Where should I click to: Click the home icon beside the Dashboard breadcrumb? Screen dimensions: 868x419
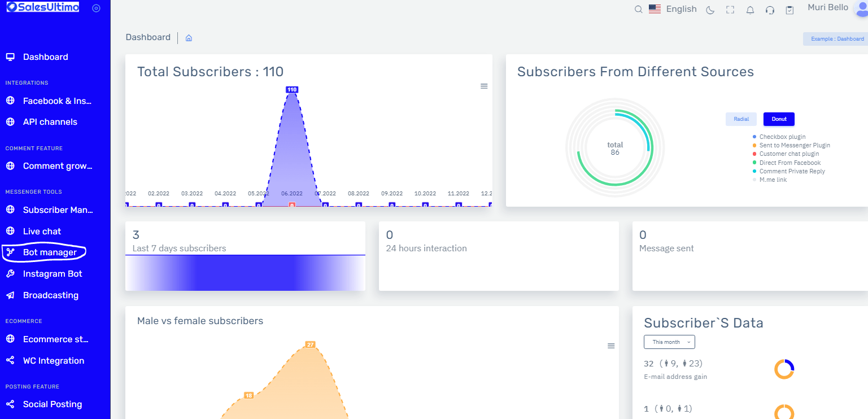point(188,37)
